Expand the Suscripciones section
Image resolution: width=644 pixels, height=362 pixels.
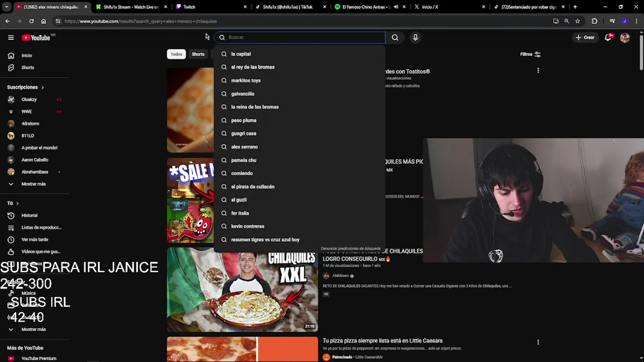pos(25,87)
